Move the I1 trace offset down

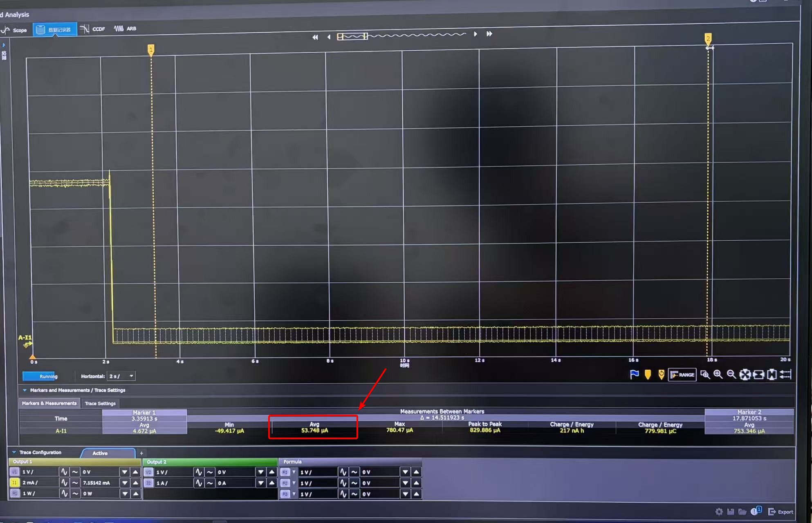125,483
